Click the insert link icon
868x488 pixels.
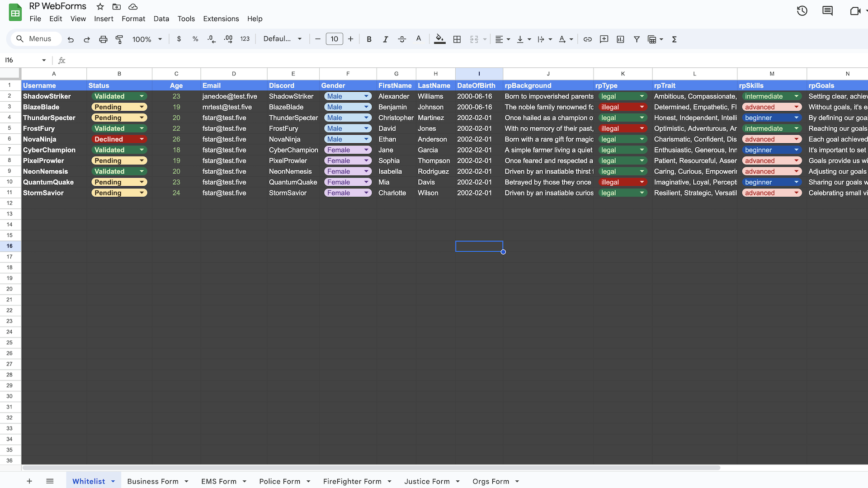click(x=587, y=39)
